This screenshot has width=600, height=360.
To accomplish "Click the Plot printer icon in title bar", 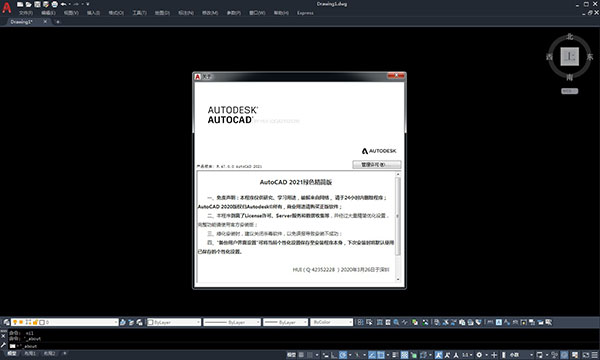I will coord(55,4).
